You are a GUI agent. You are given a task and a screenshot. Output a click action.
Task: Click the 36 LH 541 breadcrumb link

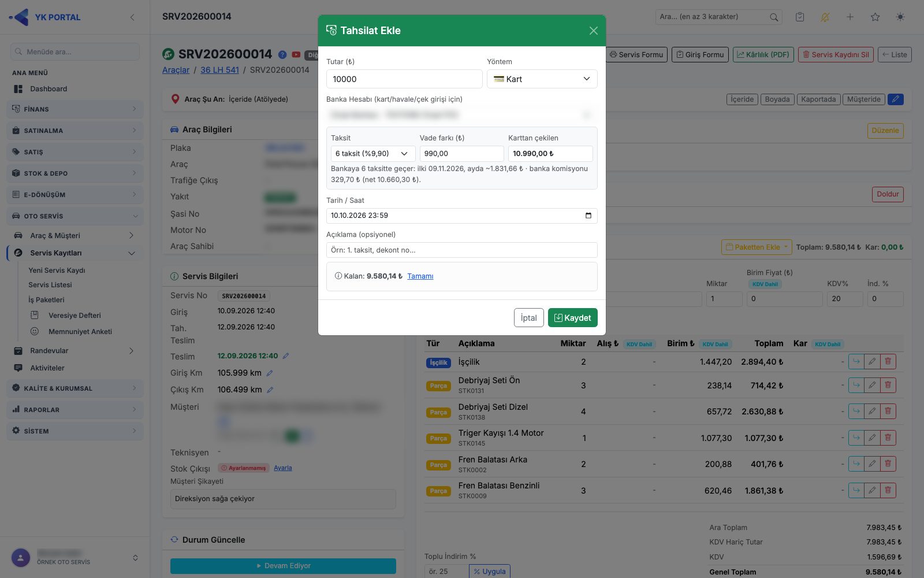219,70
